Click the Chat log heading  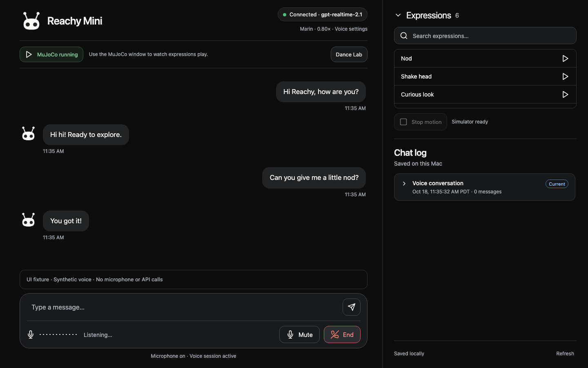click(x=410, y=153)
